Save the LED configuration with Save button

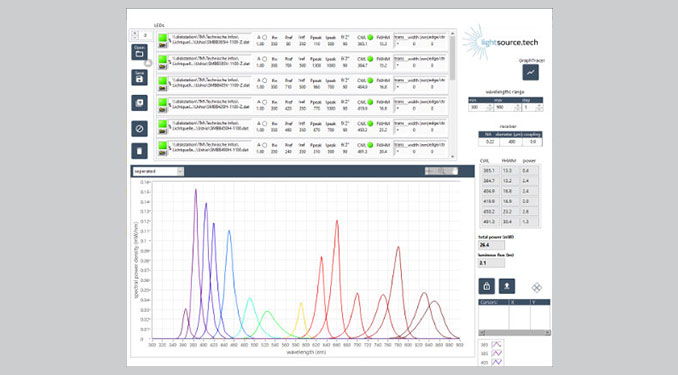click(x=139, y=77)
